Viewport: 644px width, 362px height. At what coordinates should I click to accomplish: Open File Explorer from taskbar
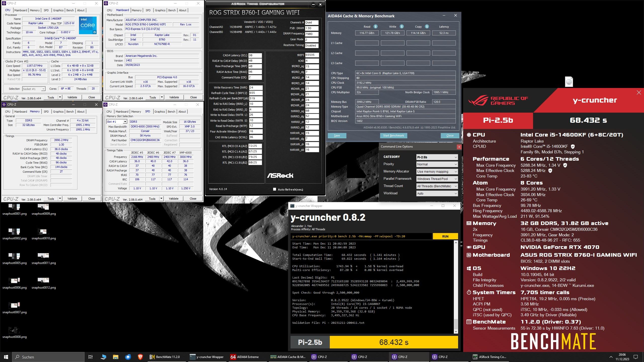click(x=115, y=357)
